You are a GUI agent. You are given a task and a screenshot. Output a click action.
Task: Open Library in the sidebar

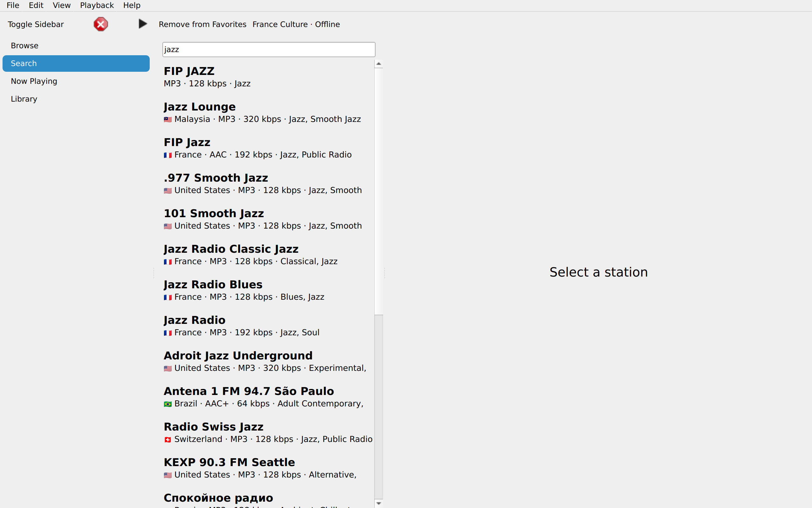tap(76, 99)
